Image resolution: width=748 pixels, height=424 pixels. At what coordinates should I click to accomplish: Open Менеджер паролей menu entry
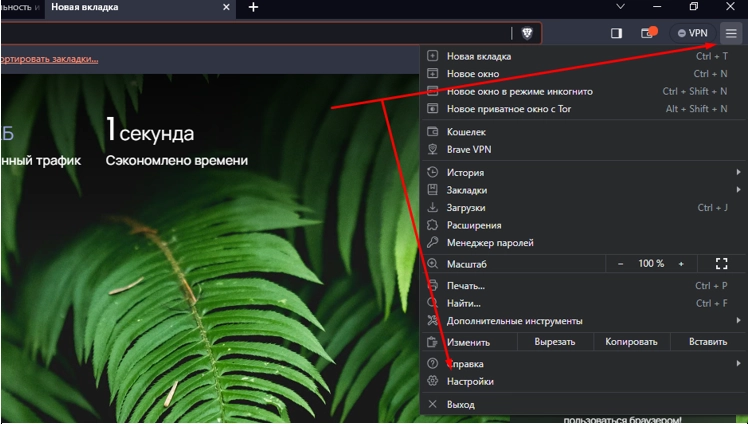[583, 243]
